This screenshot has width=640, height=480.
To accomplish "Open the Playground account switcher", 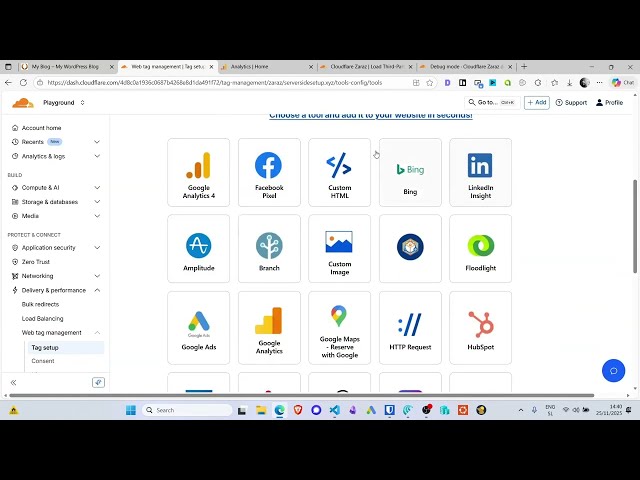I will tap(63, 102).
